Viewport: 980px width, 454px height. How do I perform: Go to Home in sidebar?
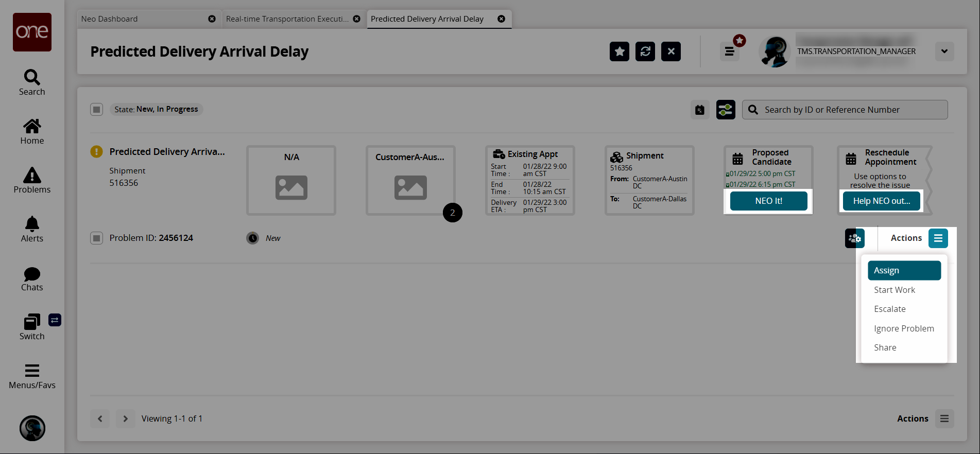pos(32,132)
